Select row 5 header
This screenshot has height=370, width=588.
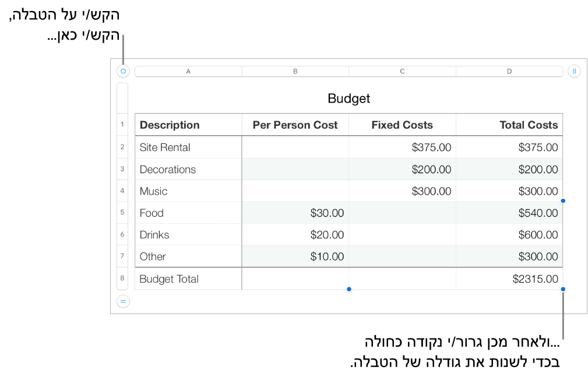click(x=122, y=213)
